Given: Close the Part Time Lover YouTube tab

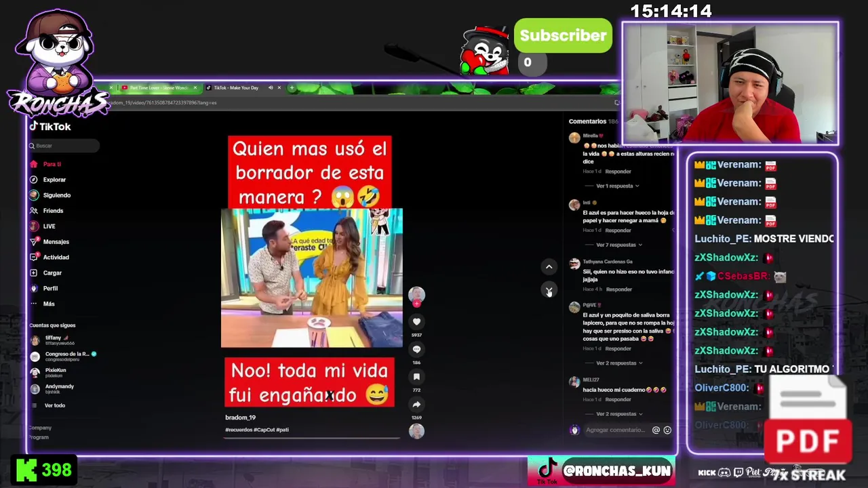Looking at the screenshot, I should [x=195, y=87].
